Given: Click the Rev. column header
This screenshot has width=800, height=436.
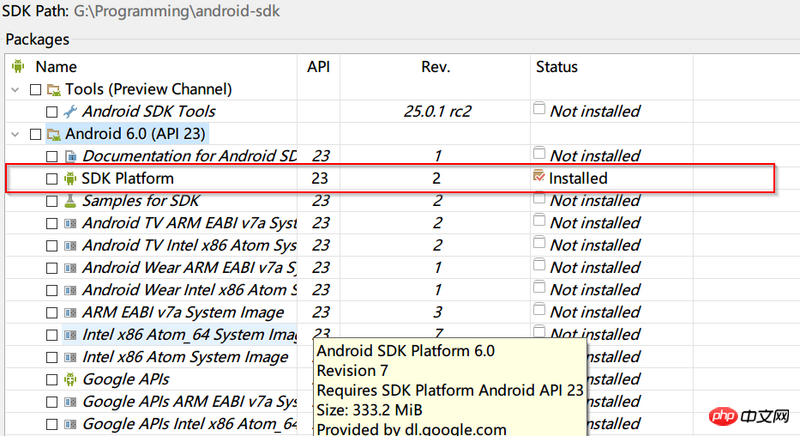Looking at the screenshot, I should pos(436,67).
